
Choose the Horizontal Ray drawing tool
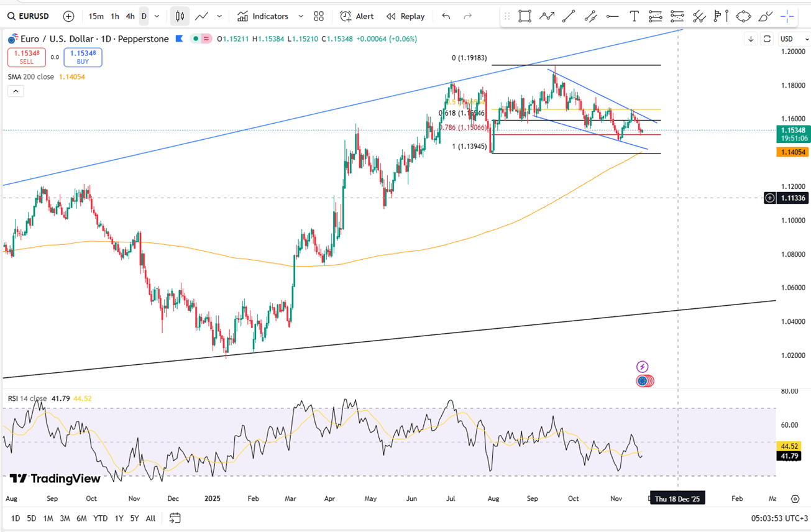[612, 16]
